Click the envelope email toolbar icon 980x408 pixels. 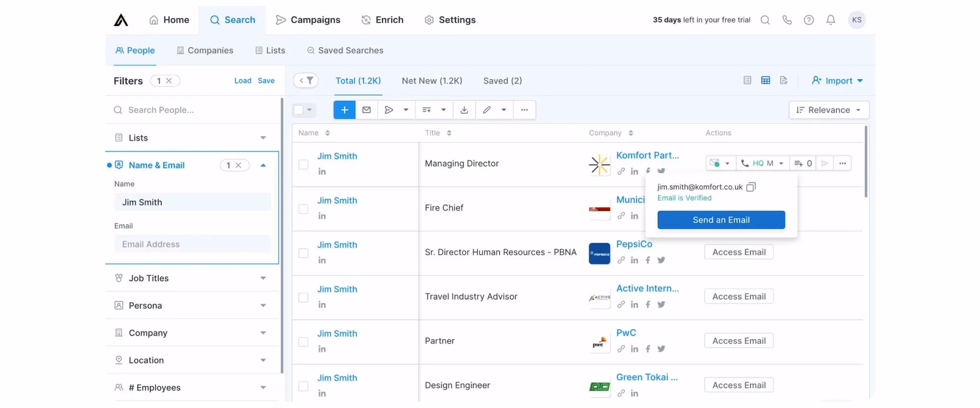click(x=366, y=110)
